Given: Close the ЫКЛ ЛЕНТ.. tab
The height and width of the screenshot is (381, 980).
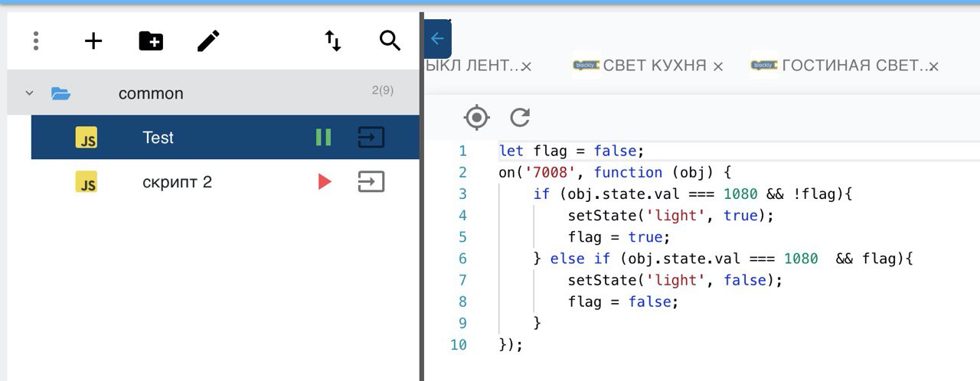Looking at the screenshot, I should click(526, 67).
